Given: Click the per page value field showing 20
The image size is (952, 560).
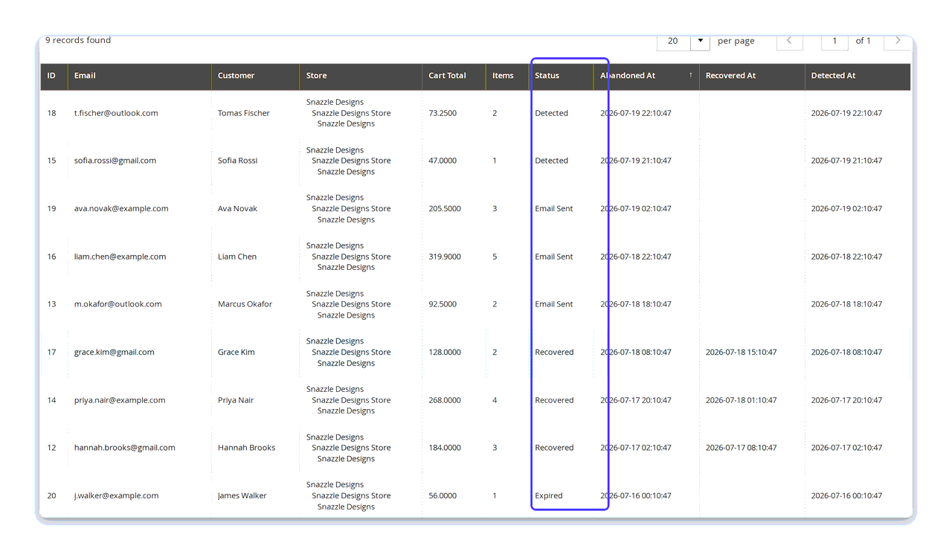Looking at the screenshot, I should 674,41.
